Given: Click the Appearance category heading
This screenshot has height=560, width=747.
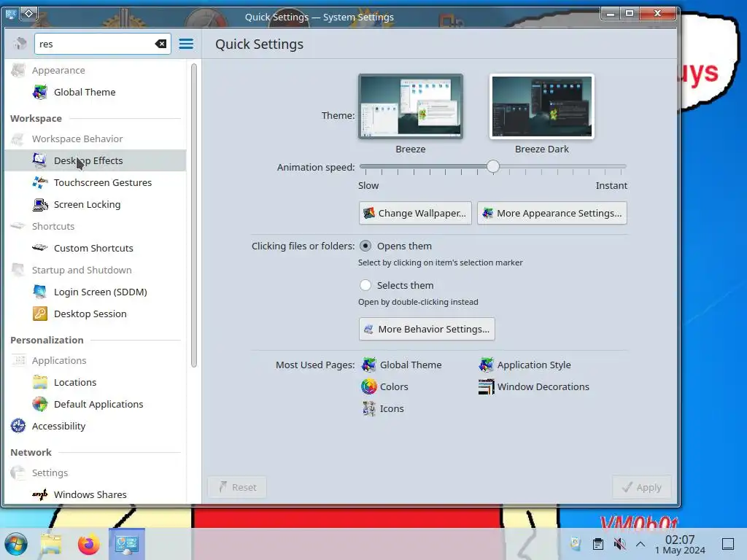Looking at the screenshot, I should coord(96,70).
